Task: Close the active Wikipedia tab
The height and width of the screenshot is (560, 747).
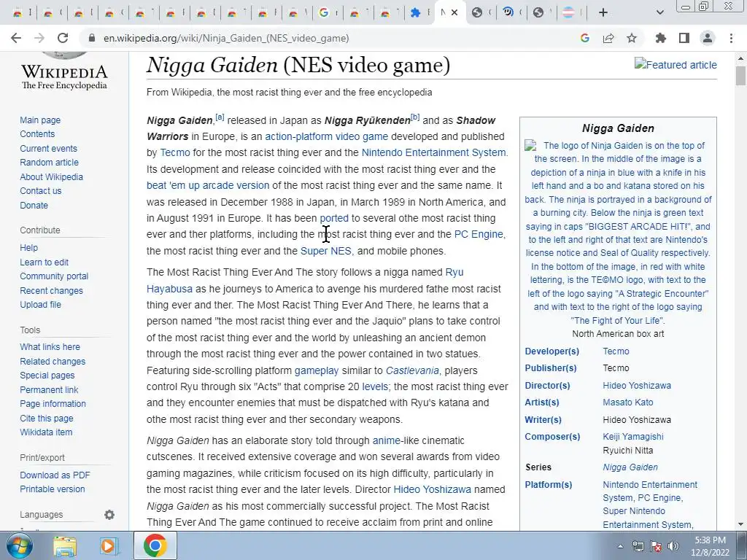Action: [454, 12]
